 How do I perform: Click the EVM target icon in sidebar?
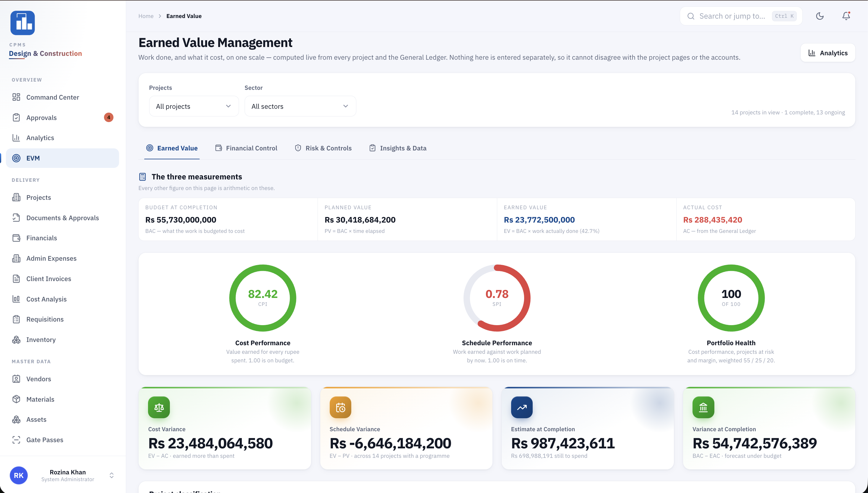point(16,158)
